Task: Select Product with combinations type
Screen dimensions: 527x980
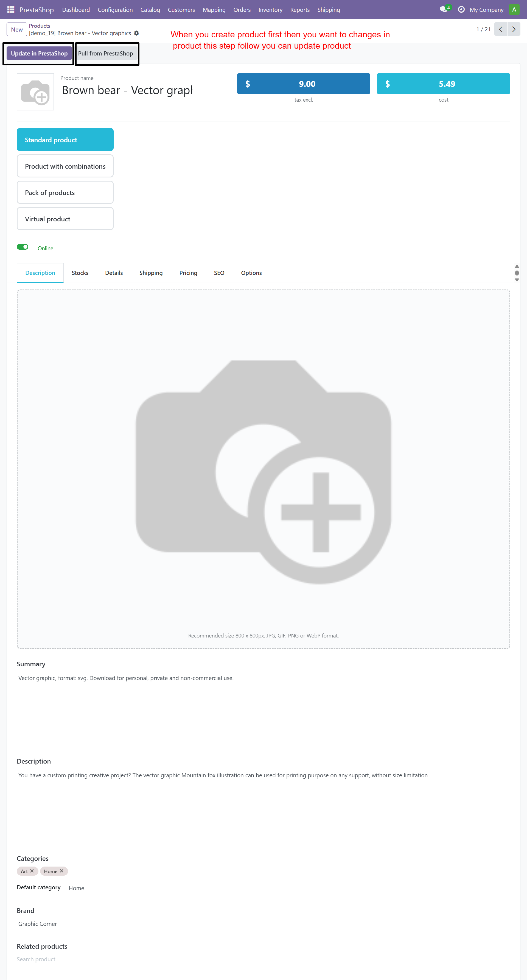Action: coord(65,166)
